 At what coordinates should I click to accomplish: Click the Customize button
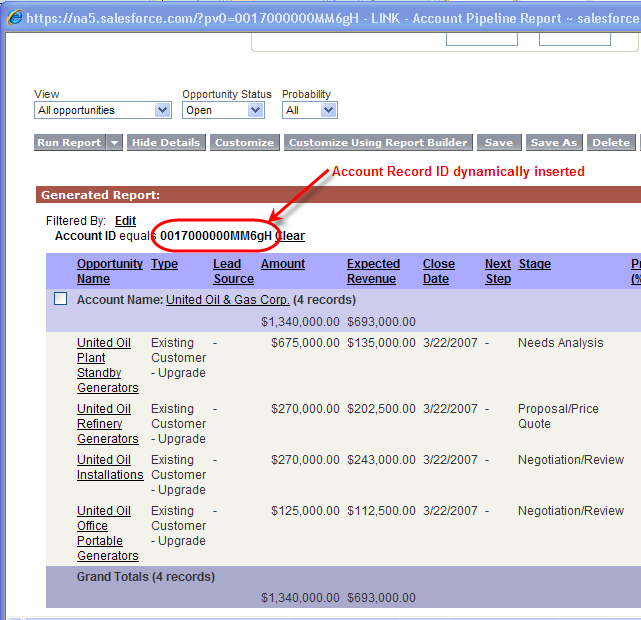(x=244, y=143)
